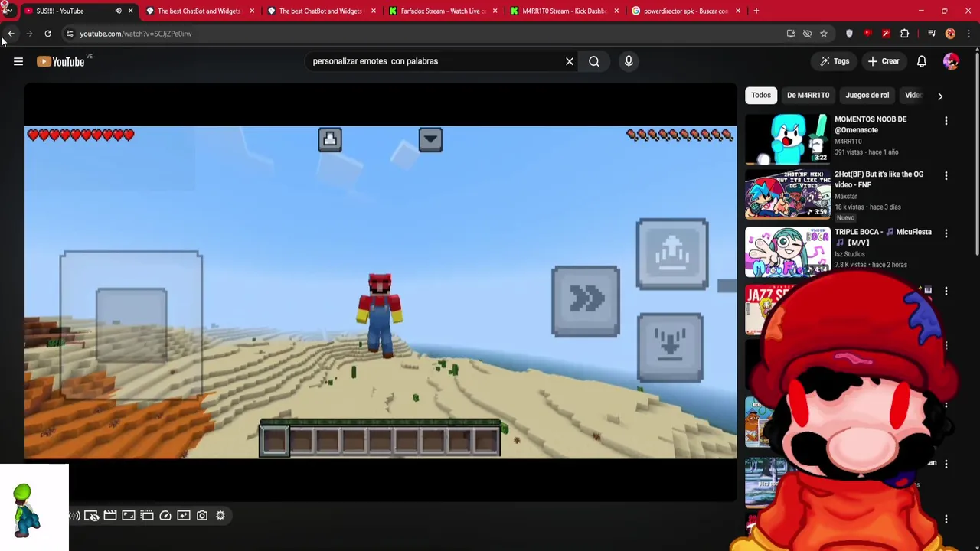Go to YouTube home via the logo
The image size is (980, 551).
[60, 61]
